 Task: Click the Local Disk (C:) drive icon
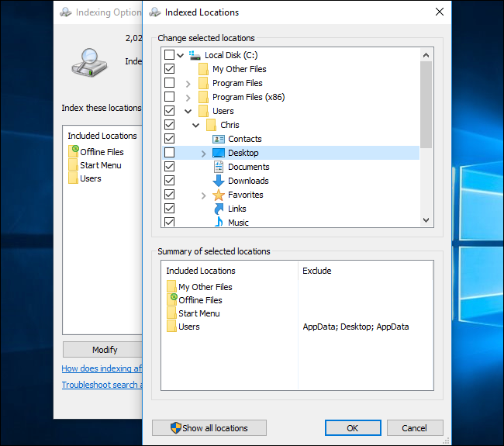click(x=195, y=55)
